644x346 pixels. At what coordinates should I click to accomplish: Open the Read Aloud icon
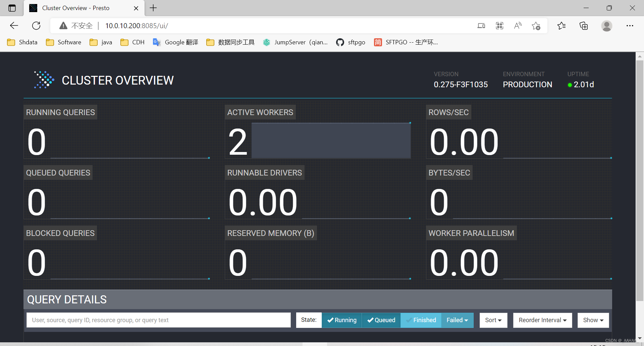[x=518, y=26]
